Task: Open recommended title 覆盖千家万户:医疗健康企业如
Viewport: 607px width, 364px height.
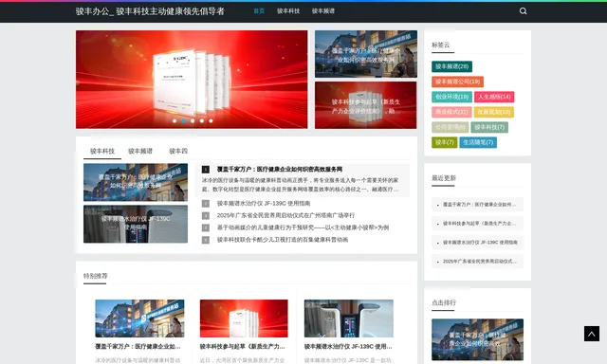Action: 138,347
